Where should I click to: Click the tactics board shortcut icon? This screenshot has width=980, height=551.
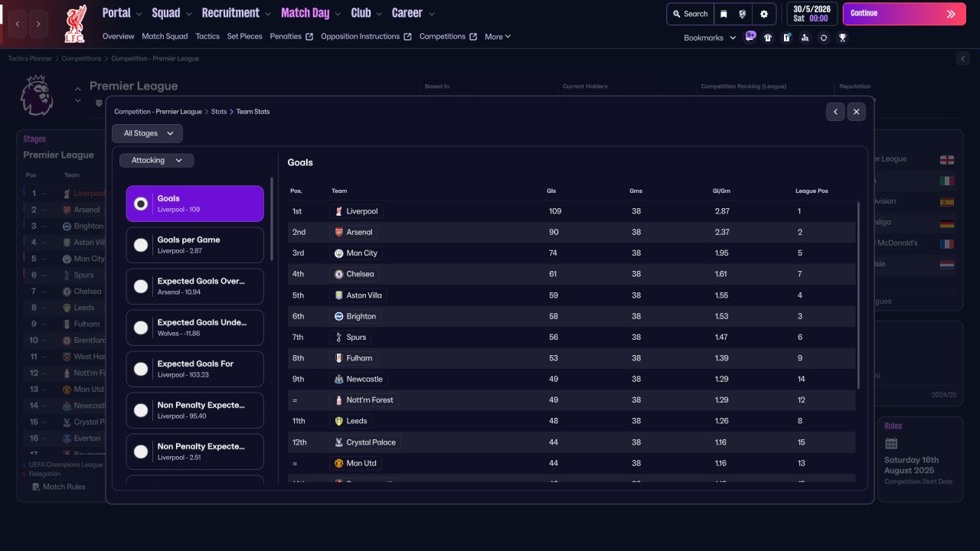click(x=786, y=37)
